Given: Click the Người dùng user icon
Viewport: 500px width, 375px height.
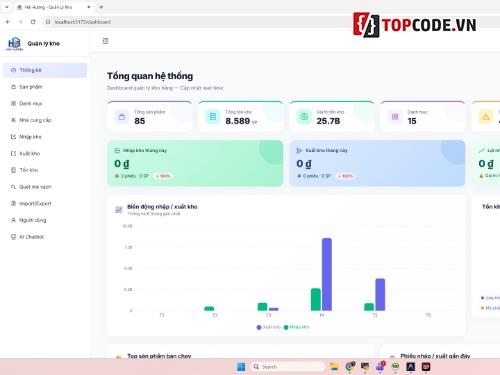Looking at the screenshot, I should tap(13, 220).
